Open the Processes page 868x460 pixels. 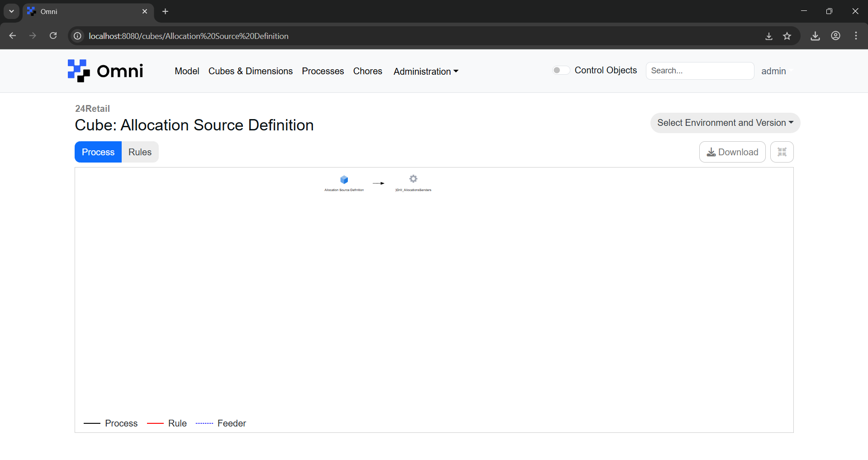323,71
